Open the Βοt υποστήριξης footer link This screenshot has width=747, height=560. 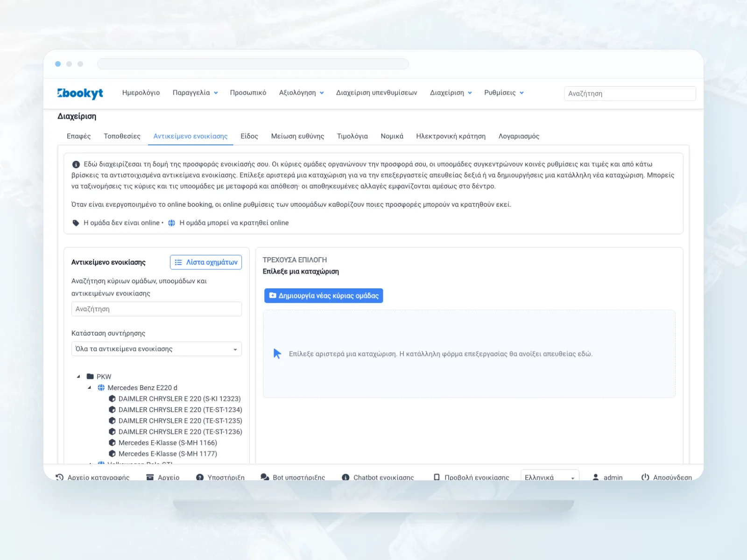click(293, 477)
